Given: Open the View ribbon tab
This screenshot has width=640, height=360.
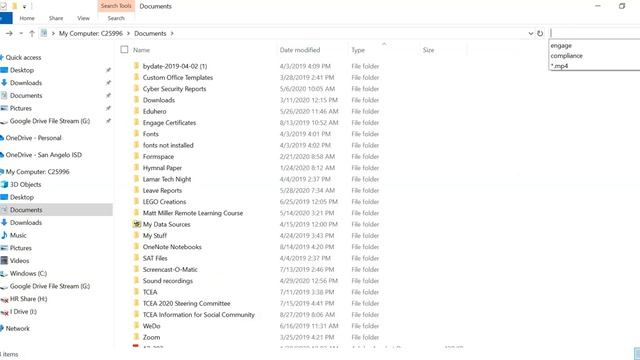Looking at the screenshot, I should tap(83, 18).
